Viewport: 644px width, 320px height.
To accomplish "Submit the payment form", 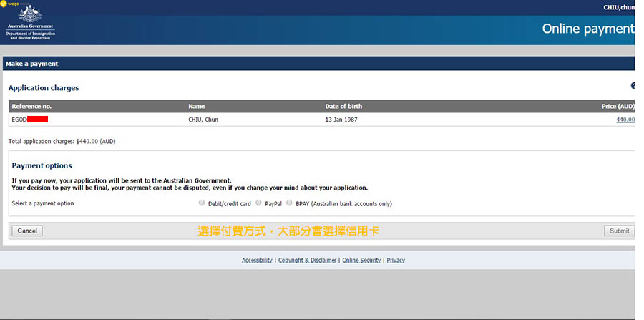I will (x=619, y=231).
